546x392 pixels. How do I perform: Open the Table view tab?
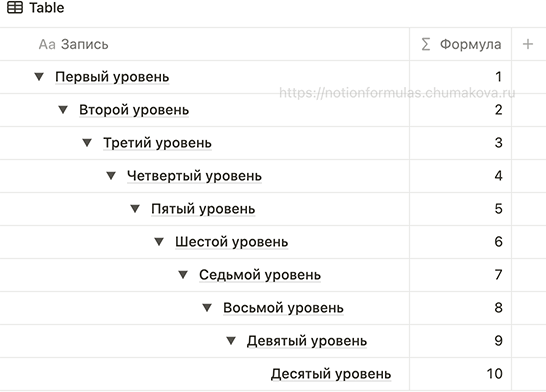pyautogui.click(x=36, y=8)
